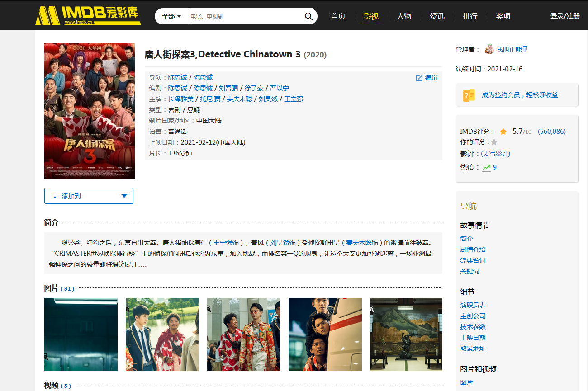Image resolution: width=588 pixels, height=391 pixels.
Task: Click the 热度 trend chart icon
Action: 486,167
